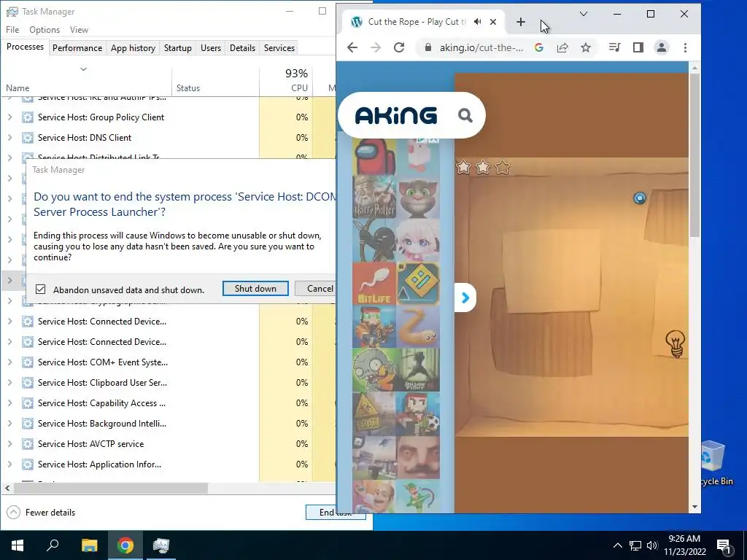Viewport: 747px width, 560px height.
Task: Click the AKING search magnifier
Action: 465,115
